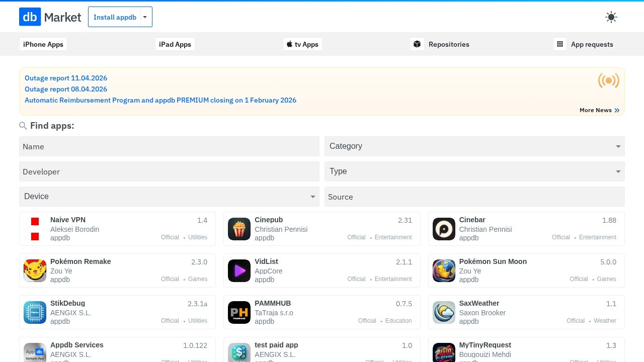
Task: Open the StikDebug chip app icon
Action: [x=35, y=312]
